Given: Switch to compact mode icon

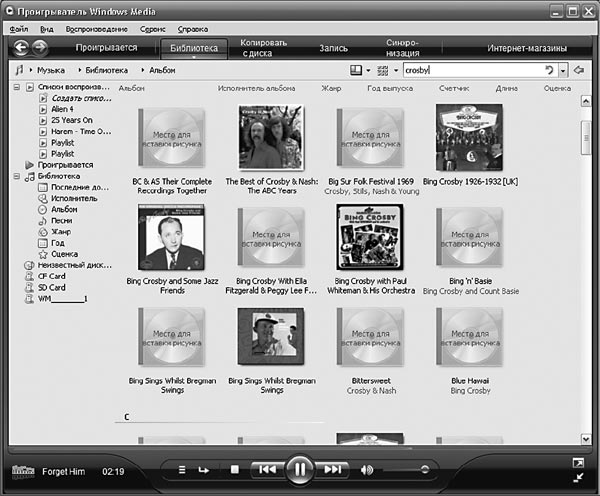Looking at the screenshot, I should click(579, 478).
